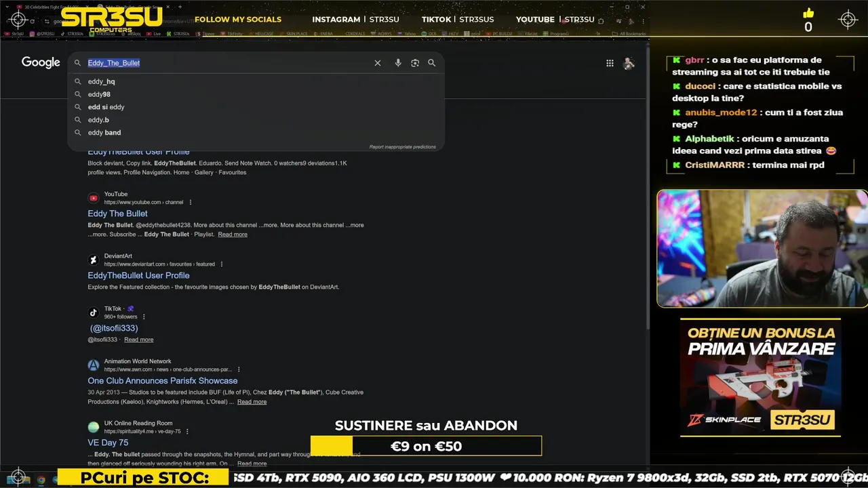
Task: Open One Club Announces Parisfx Showcase
Action: 163,381
